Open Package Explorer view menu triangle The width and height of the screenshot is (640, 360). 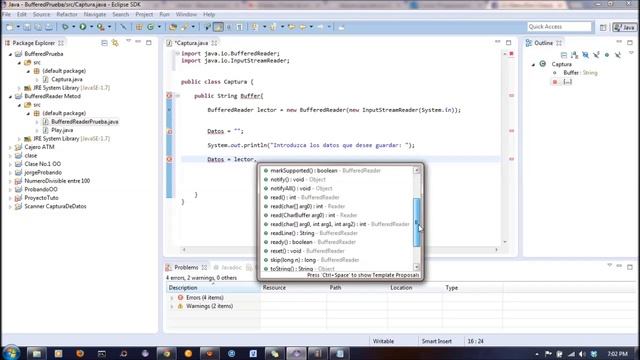point(129,41)
